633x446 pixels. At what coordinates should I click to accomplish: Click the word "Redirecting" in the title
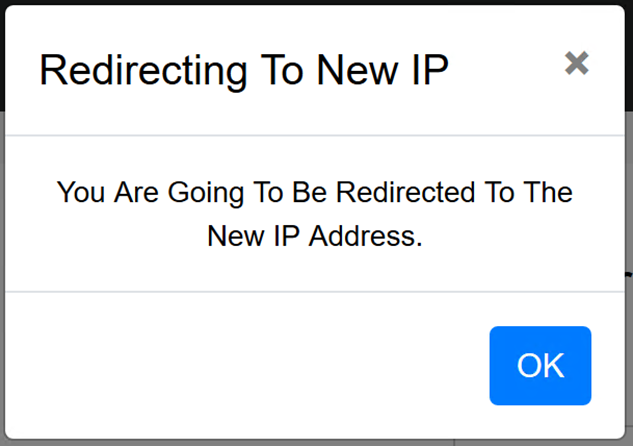130,70
